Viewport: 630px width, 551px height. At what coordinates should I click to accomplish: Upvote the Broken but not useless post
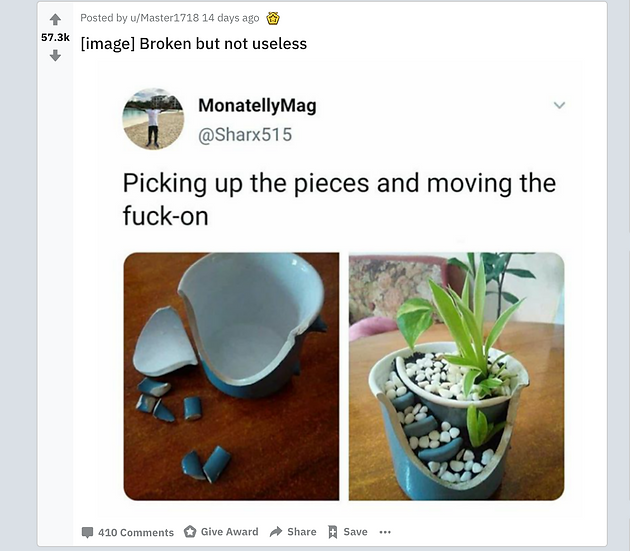tap(55, 19)
